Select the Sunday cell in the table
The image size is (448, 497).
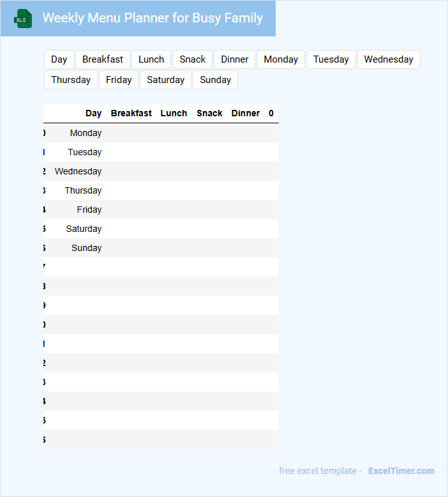86,249
